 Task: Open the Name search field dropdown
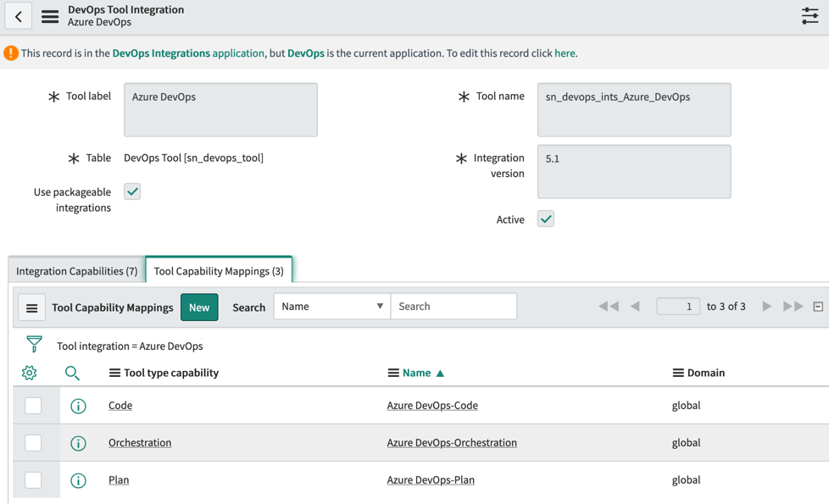332,307
